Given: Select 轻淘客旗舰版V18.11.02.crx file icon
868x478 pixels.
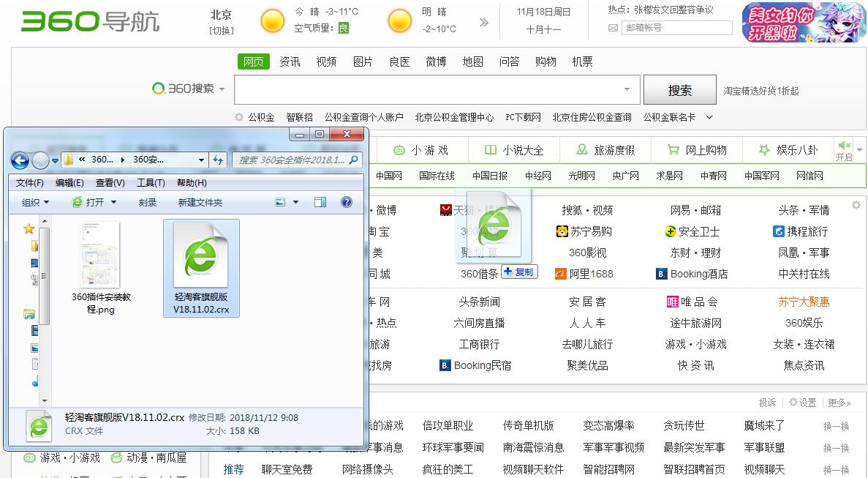Looking at the screenshot, I should (201, 255).
